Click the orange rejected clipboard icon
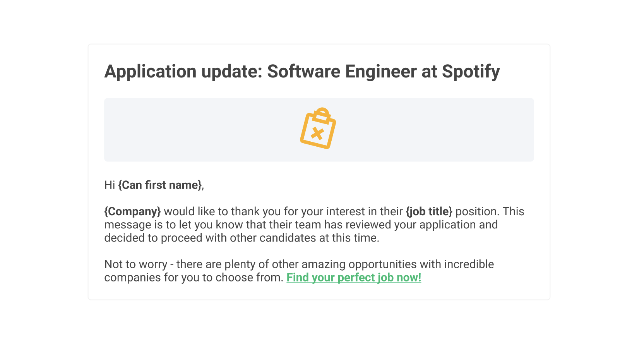This screenshot has height=343, width=644. click(318, 128)
